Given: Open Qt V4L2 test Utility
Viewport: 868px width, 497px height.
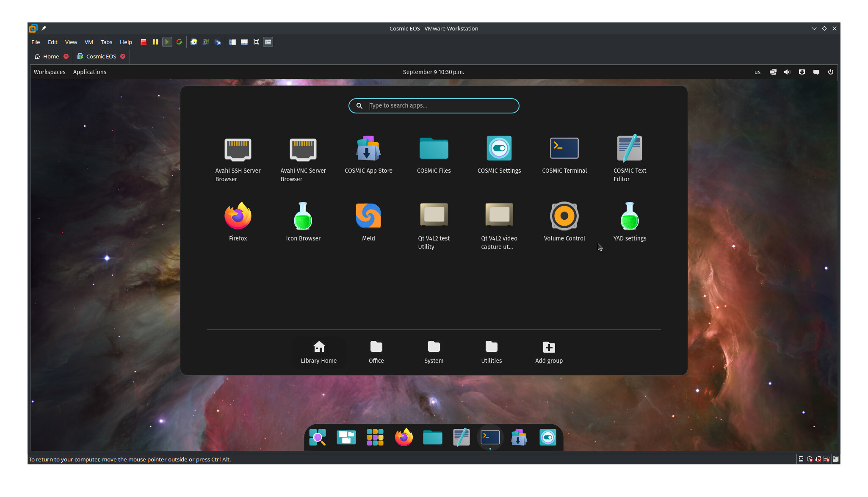Looking at the screenshot, I should pos(434,226).
